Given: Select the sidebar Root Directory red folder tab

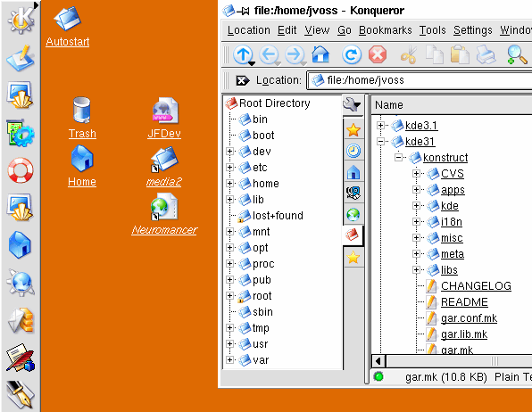Looking at the screenshot, I should coord(353,235).
